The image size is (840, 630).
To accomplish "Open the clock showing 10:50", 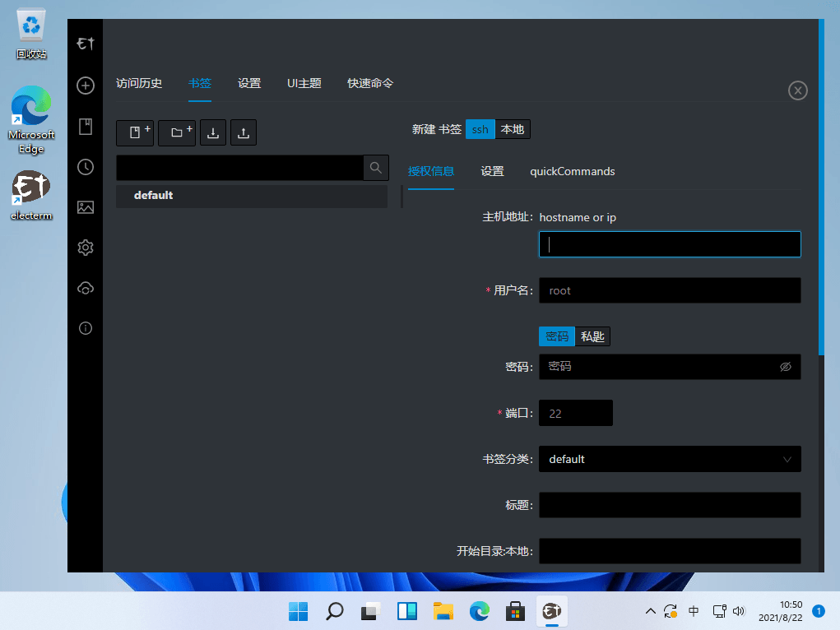I will [x=781, y=611].
